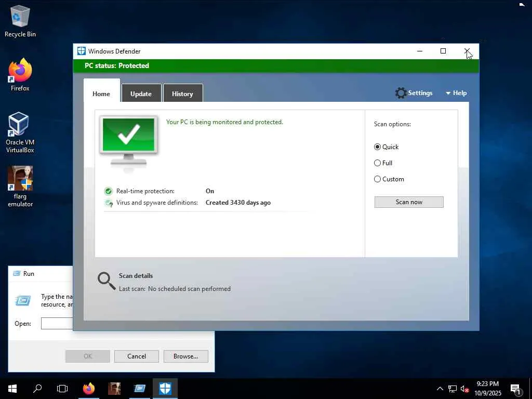Open the Windows Start menu
Viewport: 532px width, 399px height.
(12, 389)
